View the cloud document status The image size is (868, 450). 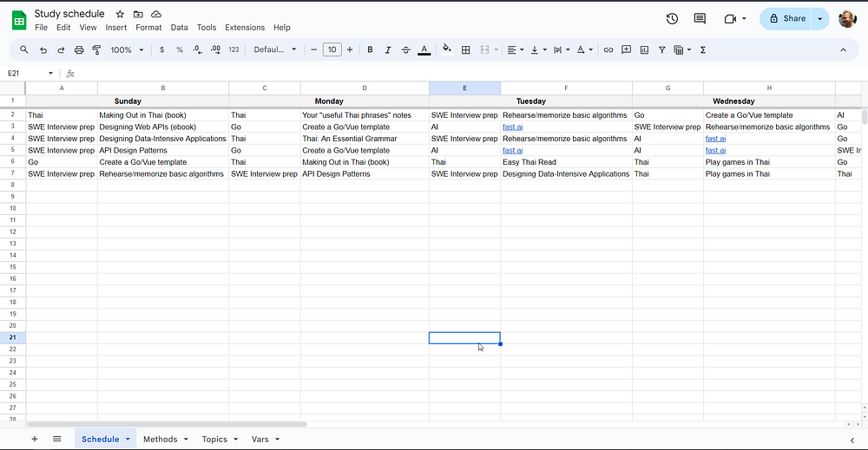156,14
